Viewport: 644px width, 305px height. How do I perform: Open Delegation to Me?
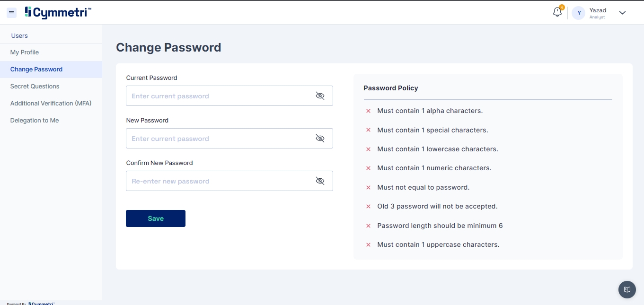click(35, 121)
